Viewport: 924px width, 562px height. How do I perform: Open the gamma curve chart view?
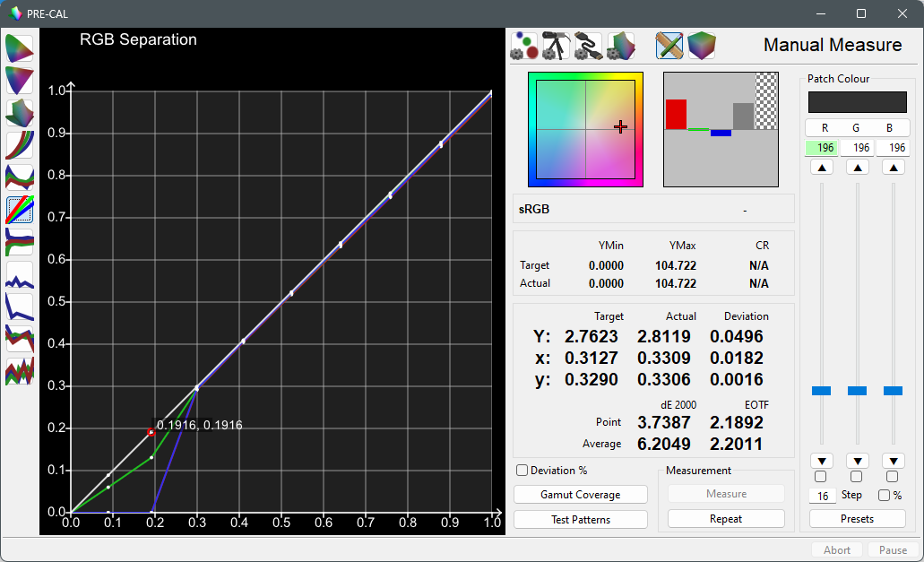pos(19,145)
